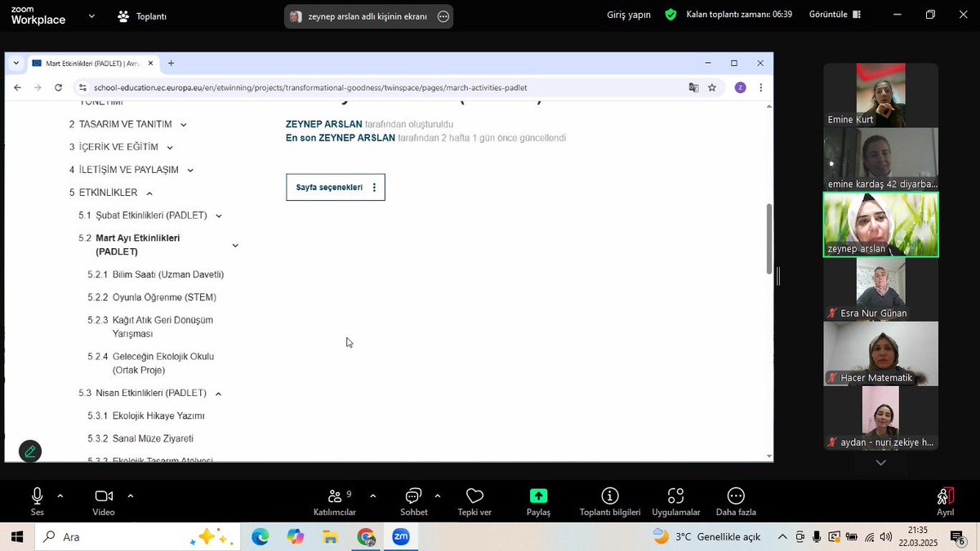Click Giriş yapın sign-in link

coord(629,15)
